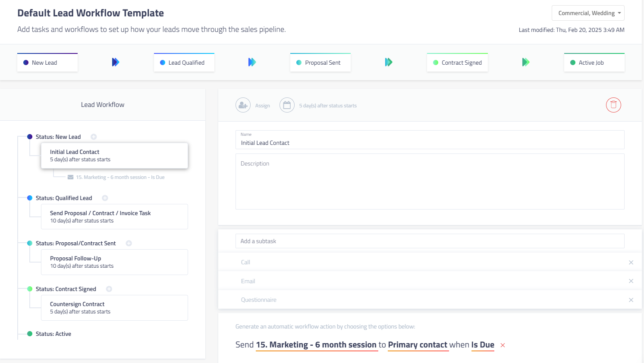Remove the Email subtask
Image resolution: width=644 pixels, height=363 pixels.
coord(631,281)
